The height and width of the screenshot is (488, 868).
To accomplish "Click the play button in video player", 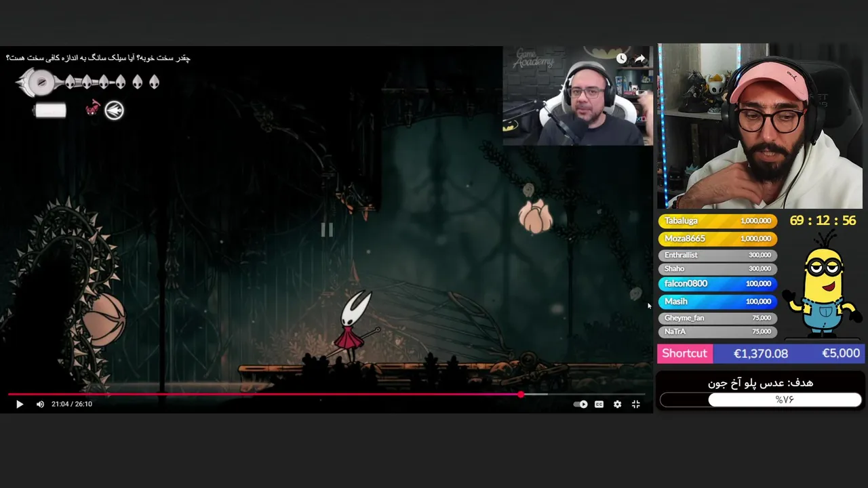I will [19, 404].
